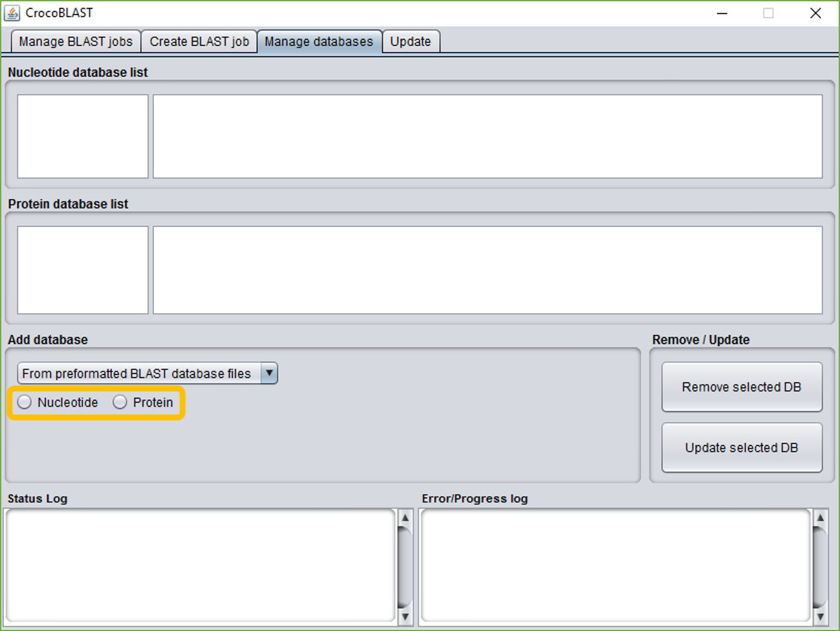Click the Remove selected DB button
Image resolution: width=840 pixels, height=631 pixels.
tap(741, 387)
